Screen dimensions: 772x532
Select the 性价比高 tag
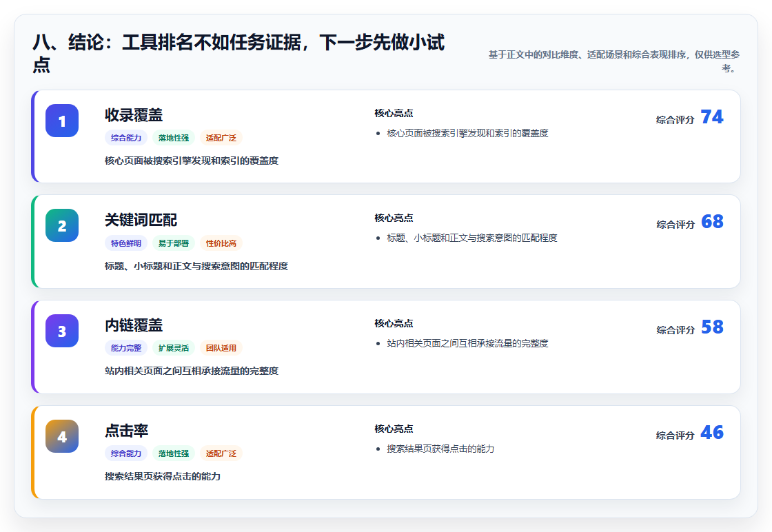(x=221, y=243)
